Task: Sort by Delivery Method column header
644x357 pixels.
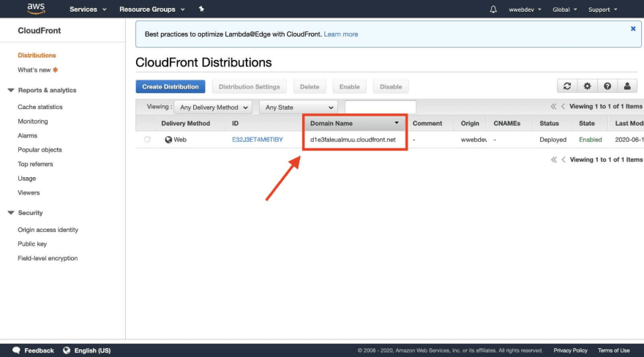Action: [x=186, y=124]
